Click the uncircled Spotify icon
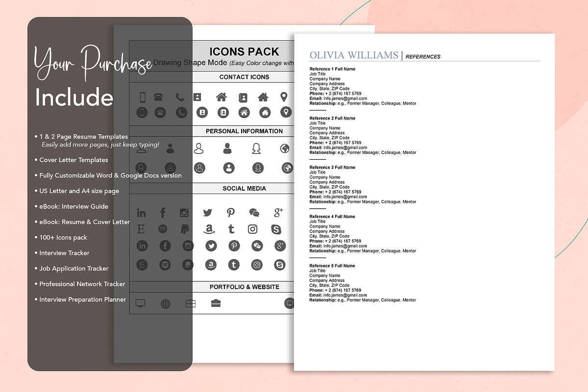The image size is (588, 392). tap(163, 229)
